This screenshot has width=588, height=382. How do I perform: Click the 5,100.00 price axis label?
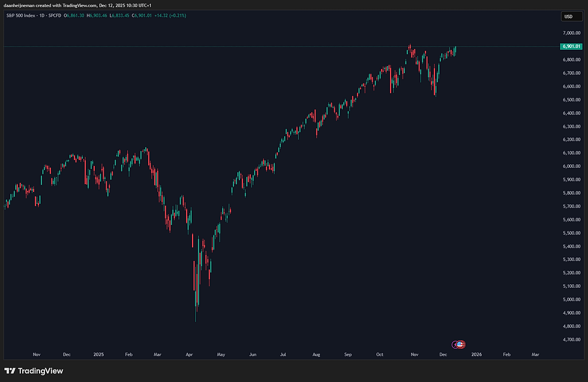(571, 286)
